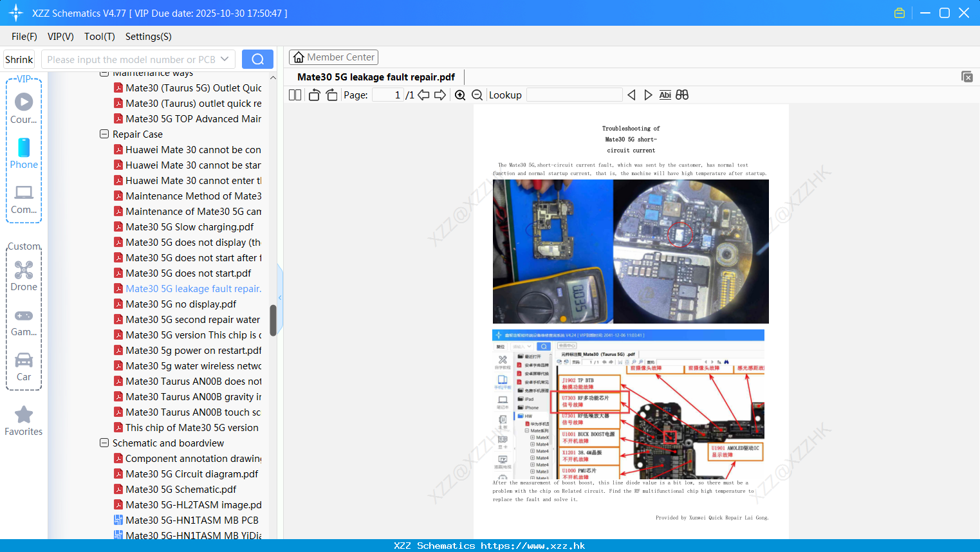Screen dimensions: 980x552
Task: Click the toolbox icon in title bar
Action: [900, 13]
